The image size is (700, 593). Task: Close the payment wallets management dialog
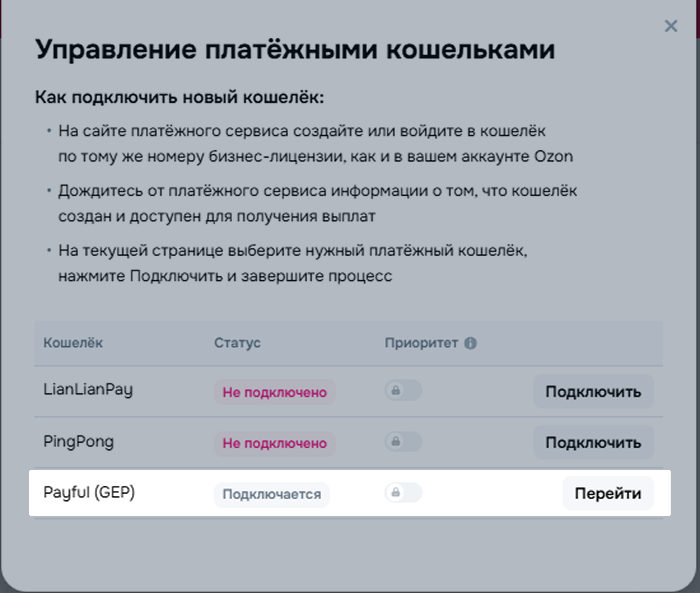point(671,26)
